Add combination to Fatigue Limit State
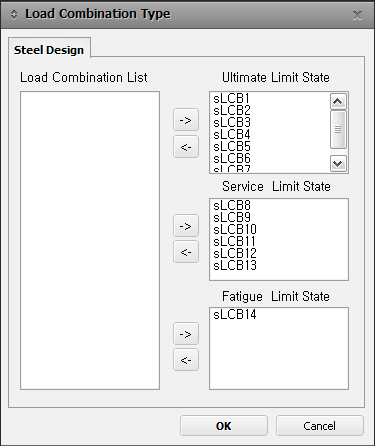This screenshot has width=375, height=446. tap(186, 334)
